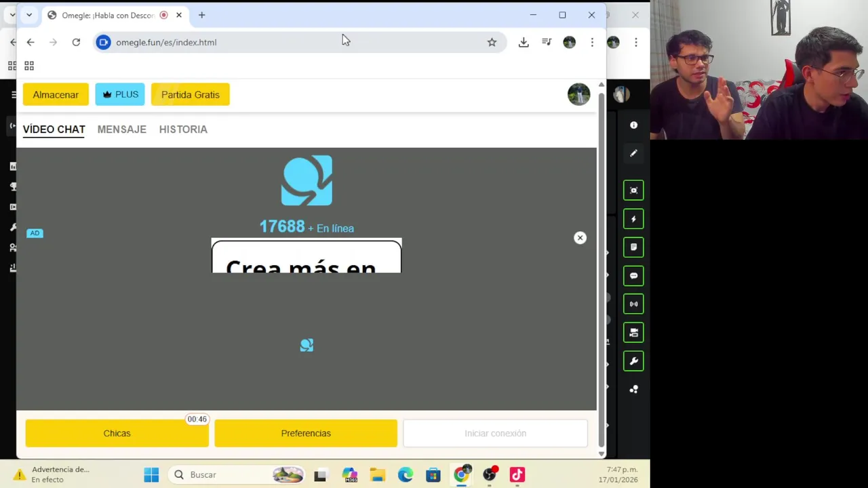Click the apps grid icon in bookmarks bar

[29, 66]
